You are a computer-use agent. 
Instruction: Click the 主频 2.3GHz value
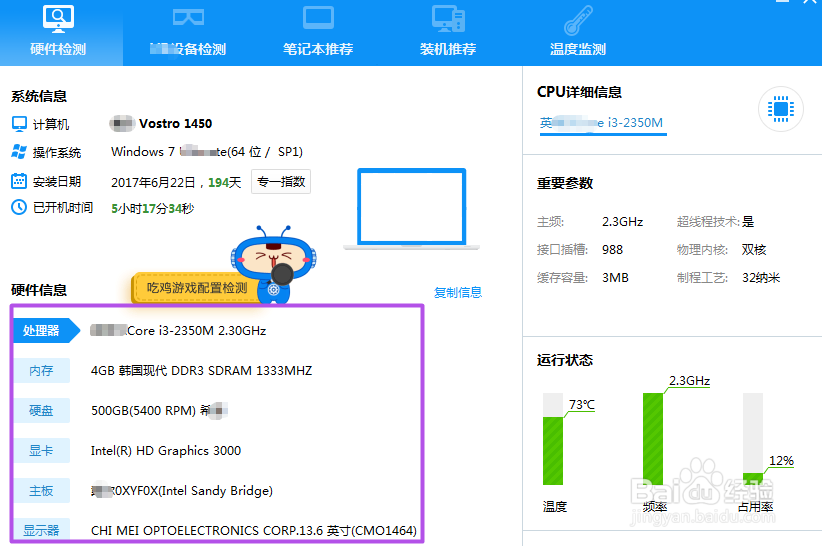coord(622,222)
